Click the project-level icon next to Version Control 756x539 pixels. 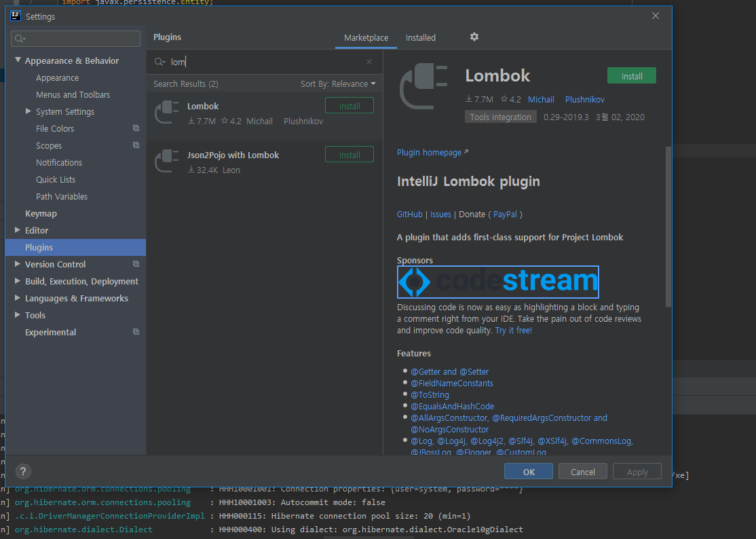point(136,264)
